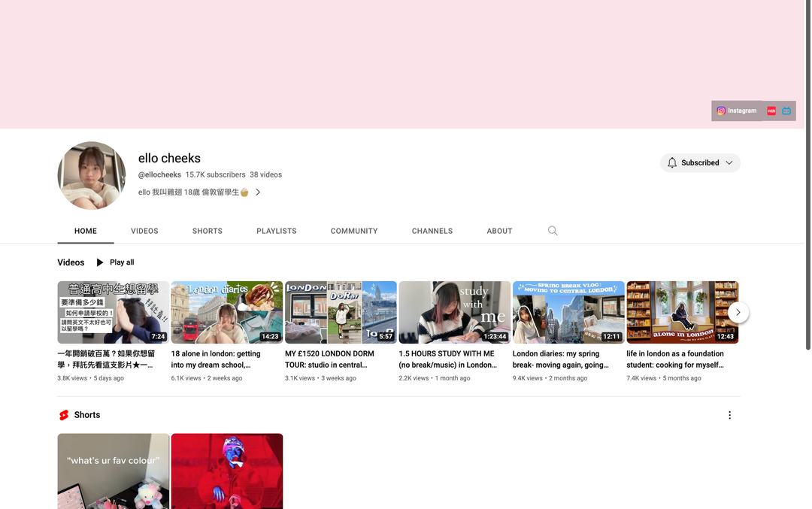Open the Videos section heading
This screenshot has height=509, width=812.
tap(71, 262)
